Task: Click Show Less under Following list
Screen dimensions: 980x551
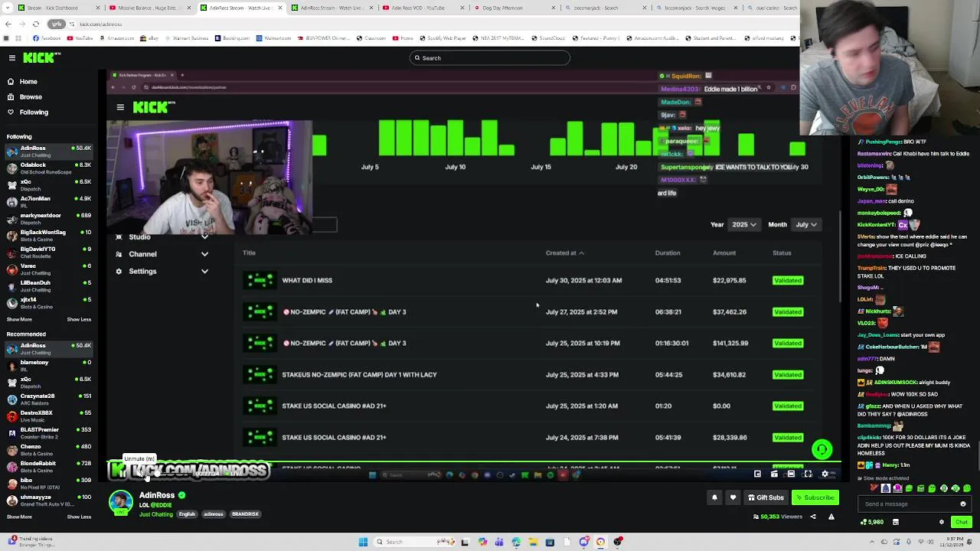Action: (79, 319)
